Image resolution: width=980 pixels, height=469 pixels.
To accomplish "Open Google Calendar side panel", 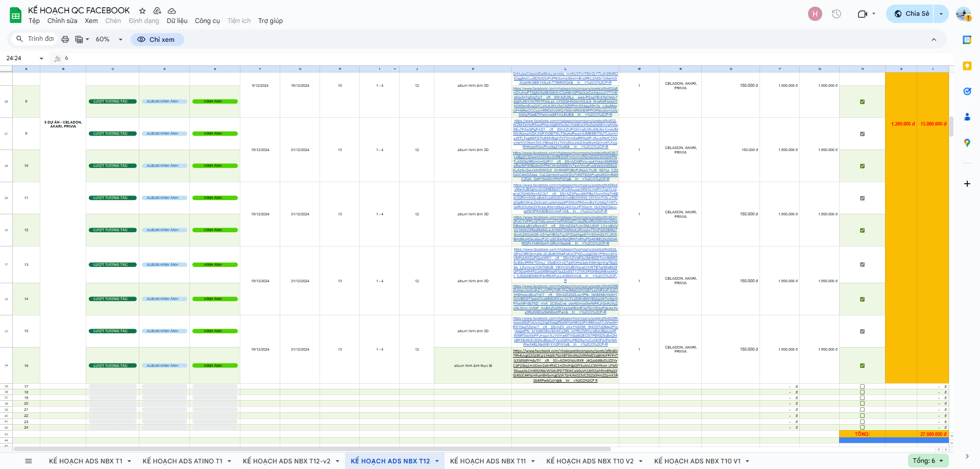I will point(967,40).
